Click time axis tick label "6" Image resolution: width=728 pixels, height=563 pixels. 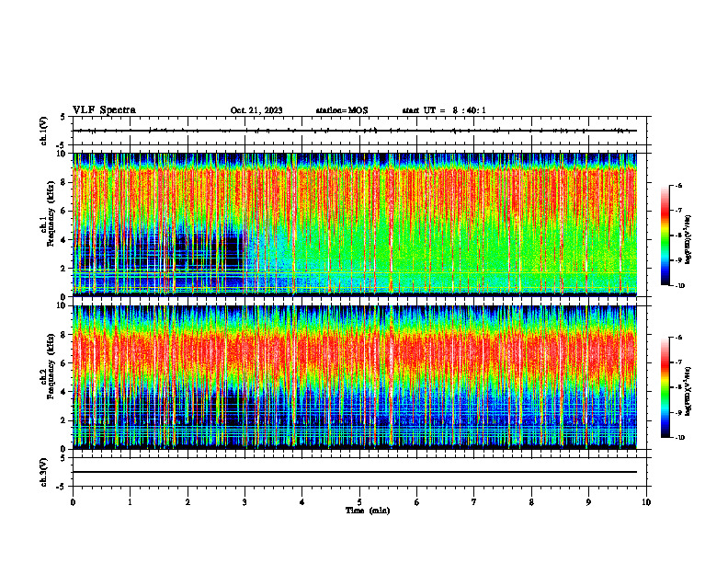click(417, 502)
